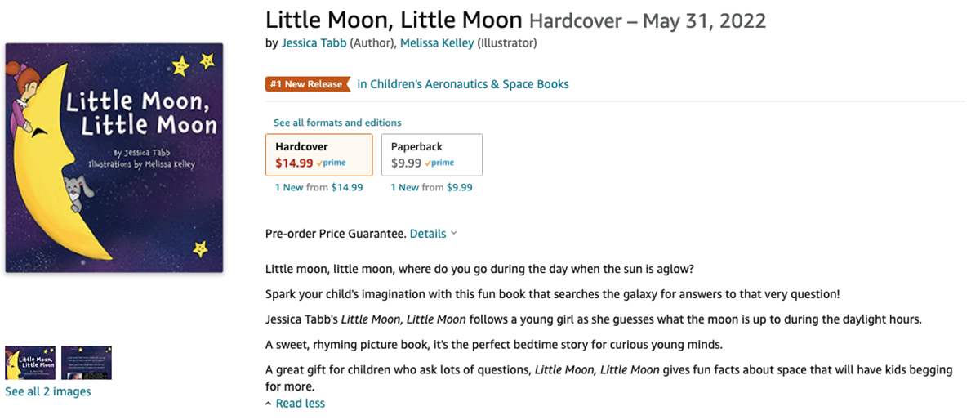Open author Jessica Tabb's page
The width and height of the screenshot is (980, 420).
[314, 43]
